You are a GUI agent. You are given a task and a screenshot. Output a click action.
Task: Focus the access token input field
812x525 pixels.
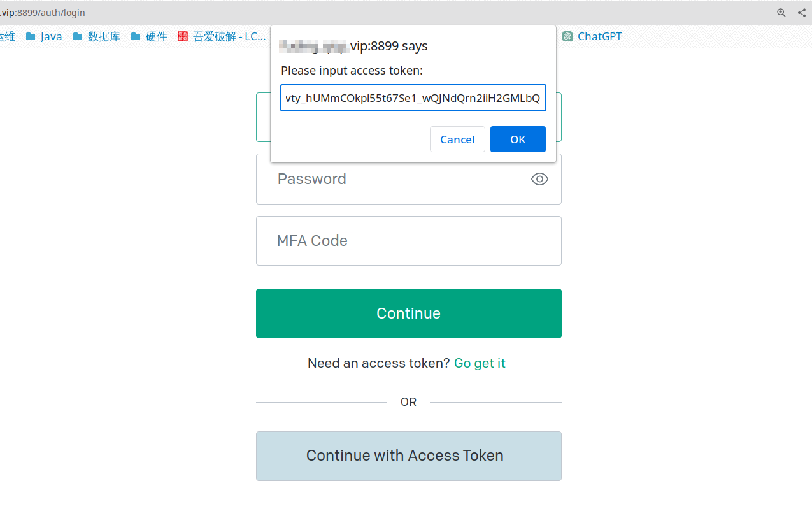[413, 98]
